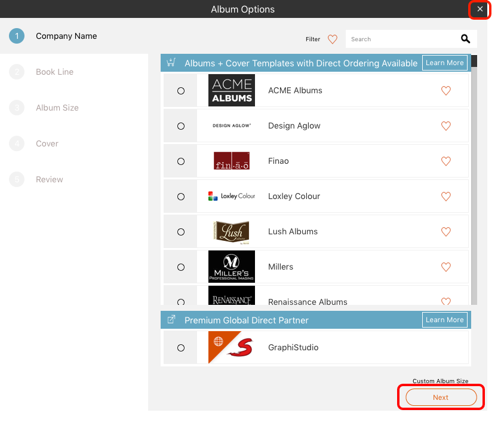
Task: Click the GraphiStudio name text
Action: tap(293, 347)
